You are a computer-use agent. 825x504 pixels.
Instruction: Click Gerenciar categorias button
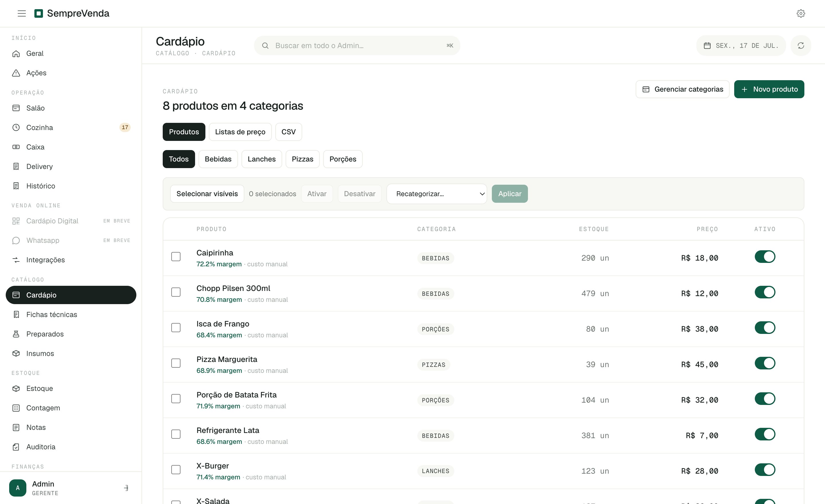pyautogui.click(x=682, y=89)
